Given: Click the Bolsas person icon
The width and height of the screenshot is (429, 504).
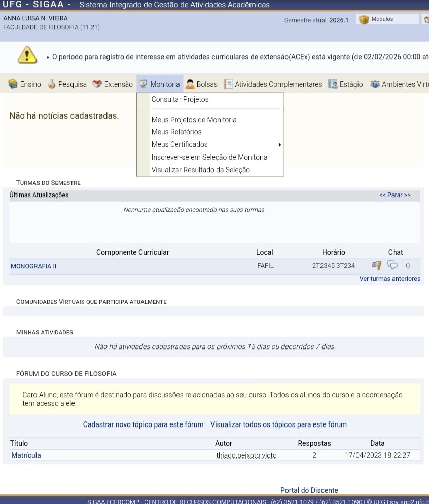Looking at the screenshot, I should (x=190, y=84).
